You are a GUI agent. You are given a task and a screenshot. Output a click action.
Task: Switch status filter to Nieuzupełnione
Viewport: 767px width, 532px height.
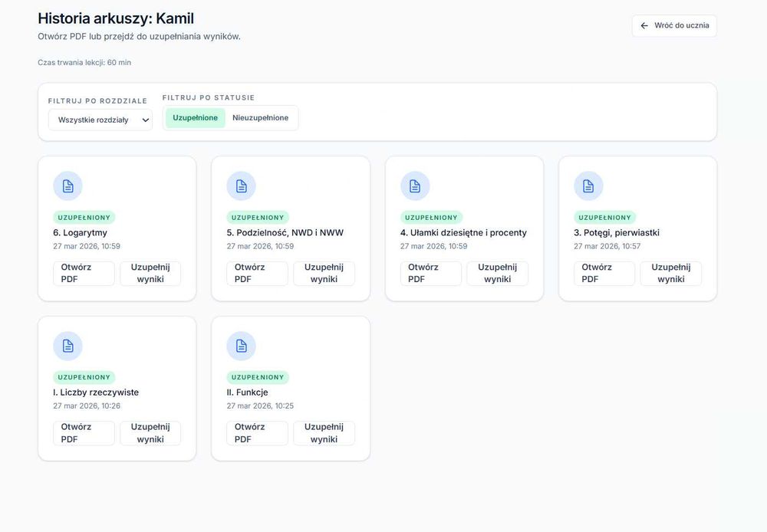pyautogui.click(x=261, y=118)
